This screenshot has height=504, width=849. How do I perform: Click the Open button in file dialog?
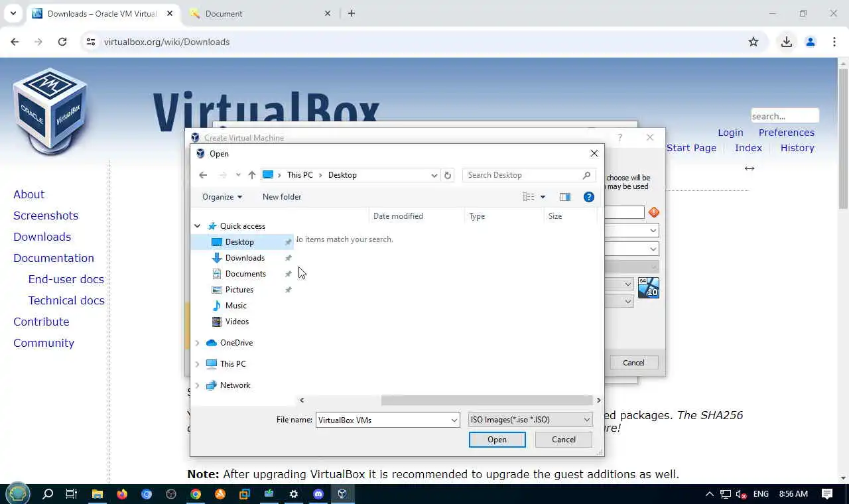[x=497, y=440]
